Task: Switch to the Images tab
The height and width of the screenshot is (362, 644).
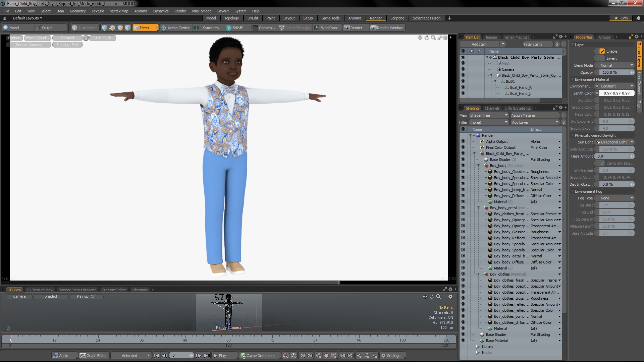Action: pos(491,37)
